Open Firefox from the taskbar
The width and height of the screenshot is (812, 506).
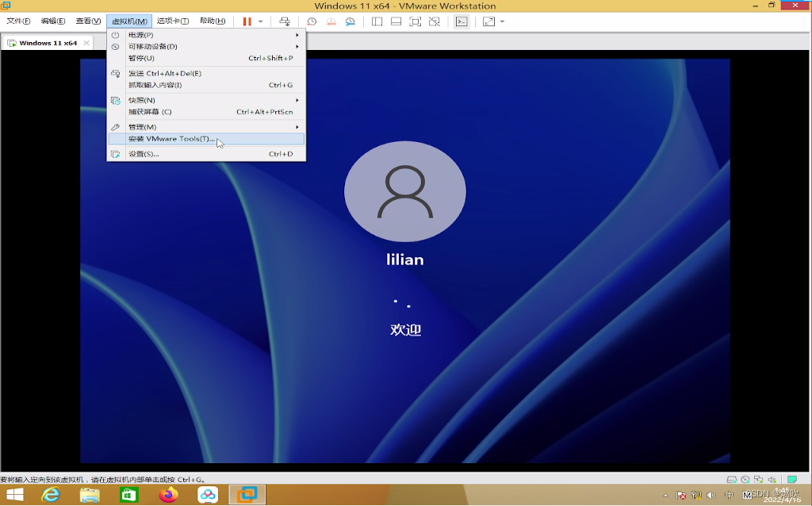[x=168, y=495]
